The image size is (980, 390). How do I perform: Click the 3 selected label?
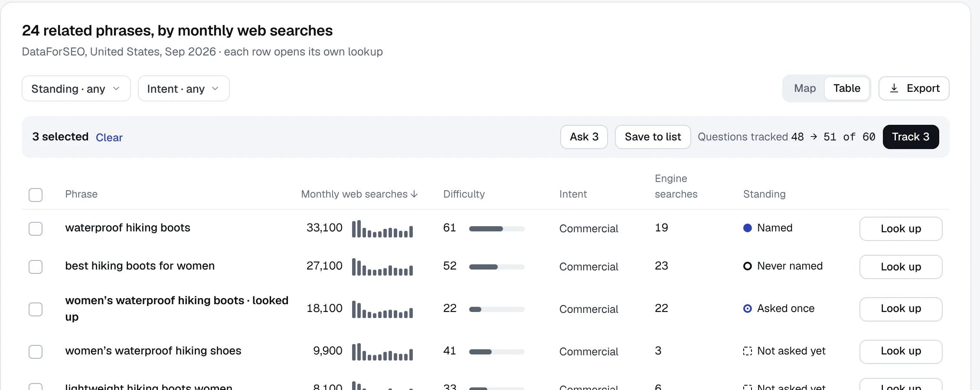point(60,137)
